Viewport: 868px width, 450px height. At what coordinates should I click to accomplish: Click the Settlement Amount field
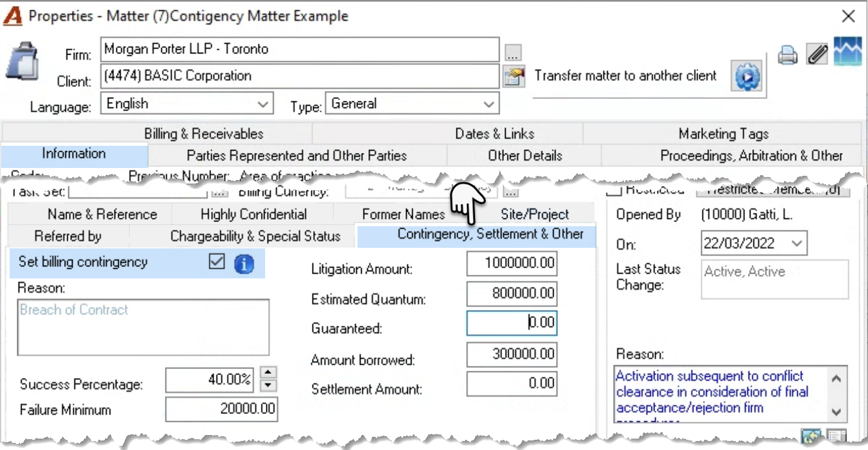(512, 383)
